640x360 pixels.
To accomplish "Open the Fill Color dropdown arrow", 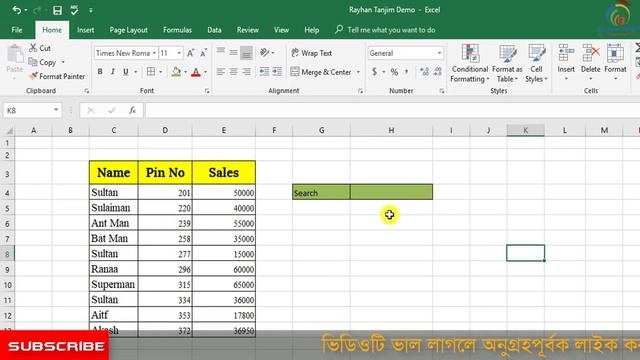I will click(185, 72).
